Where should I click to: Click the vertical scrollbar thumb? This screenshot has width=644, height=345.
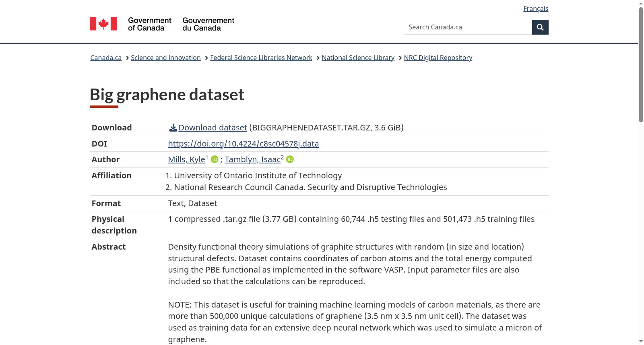click(x=641, y=64)
